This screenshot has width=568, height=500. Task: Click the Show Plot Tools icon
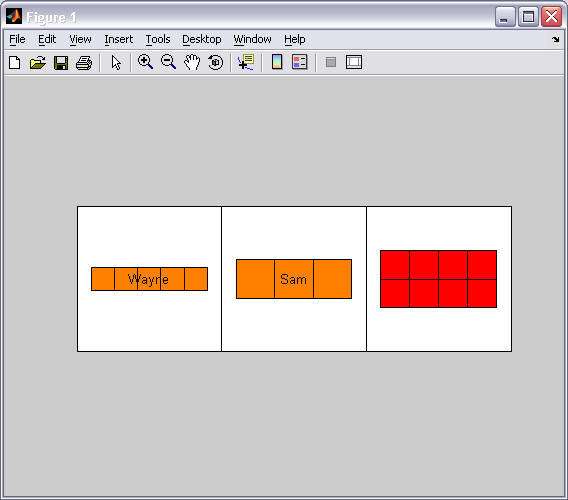pos(354,62)
